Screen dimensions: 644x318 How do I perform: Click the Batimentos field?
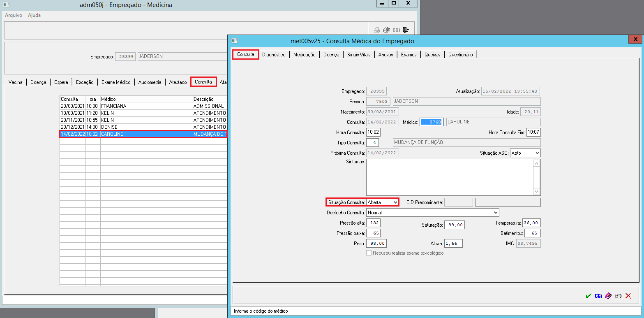(x=533, y=233)
